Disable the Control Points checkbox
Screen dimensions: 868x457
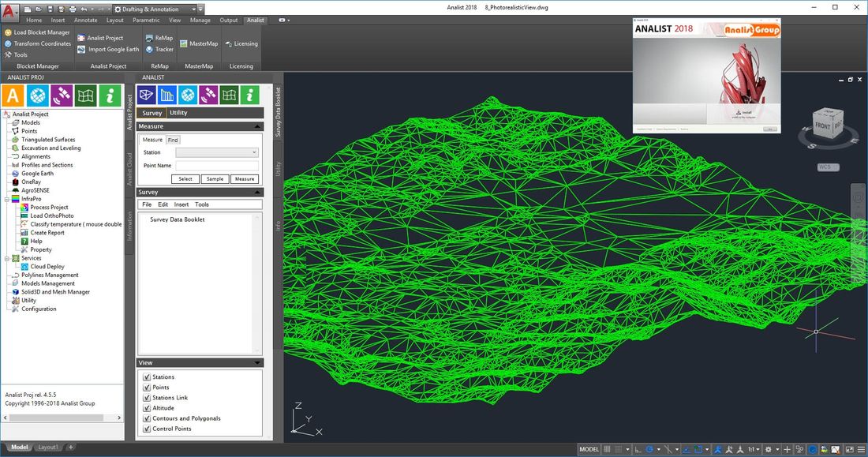coord(147,429)
